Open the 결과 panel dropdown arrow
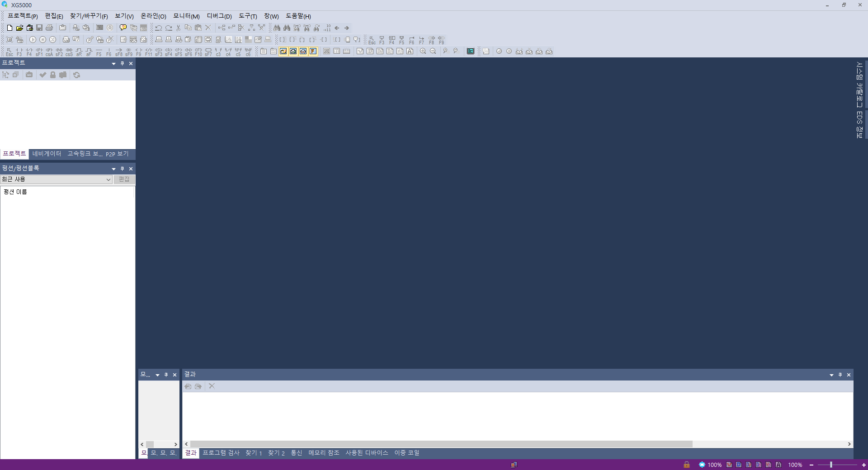Screen dimensions: 868x470 pos(831,375)
